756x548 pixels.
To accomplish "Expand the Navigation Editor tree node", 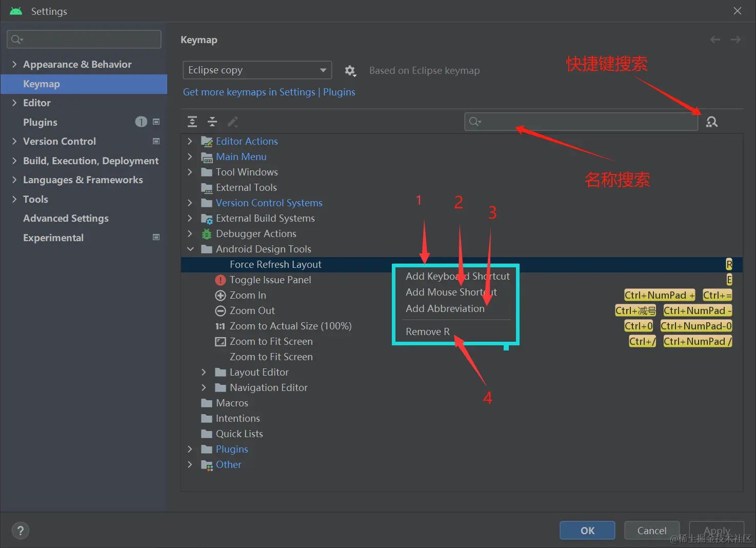I will pyautogui.click(x=204, y=387).
